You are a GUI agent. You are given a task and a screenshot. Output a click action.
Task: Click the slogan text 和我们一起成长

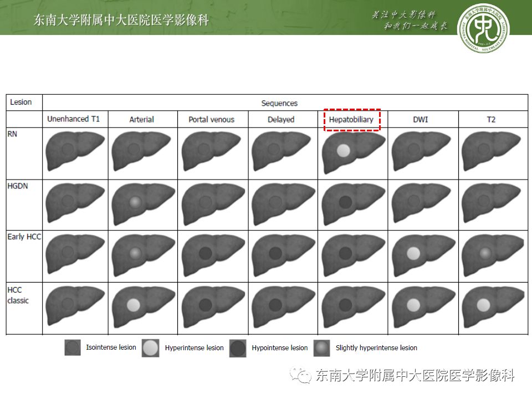[416, 26]
